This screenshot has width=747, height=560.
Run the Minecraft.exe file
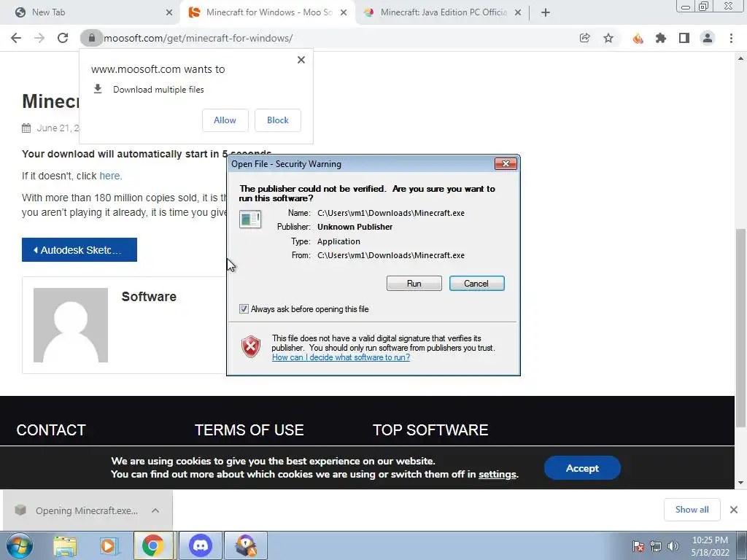click(414, 284)
